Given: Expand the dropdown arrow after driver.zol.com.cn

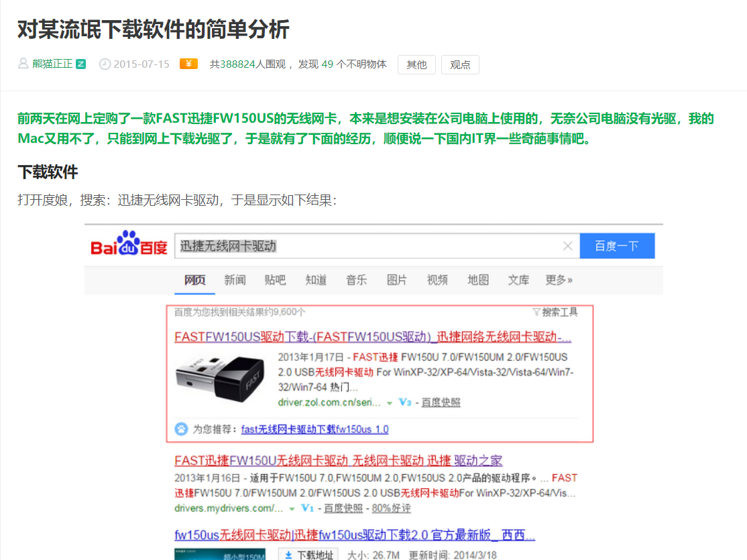Looking at the screenshot, I should click(x=389, y=403).
